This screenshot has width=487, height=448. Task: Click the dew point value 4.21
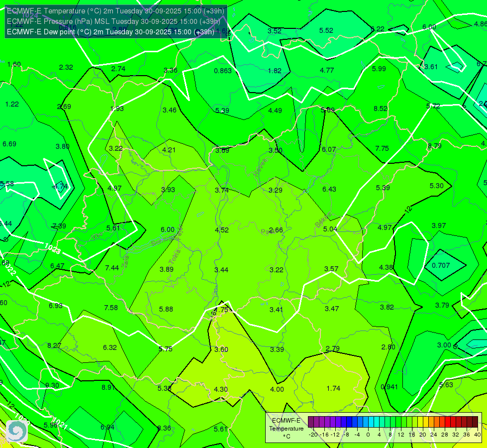coord(169,150)
